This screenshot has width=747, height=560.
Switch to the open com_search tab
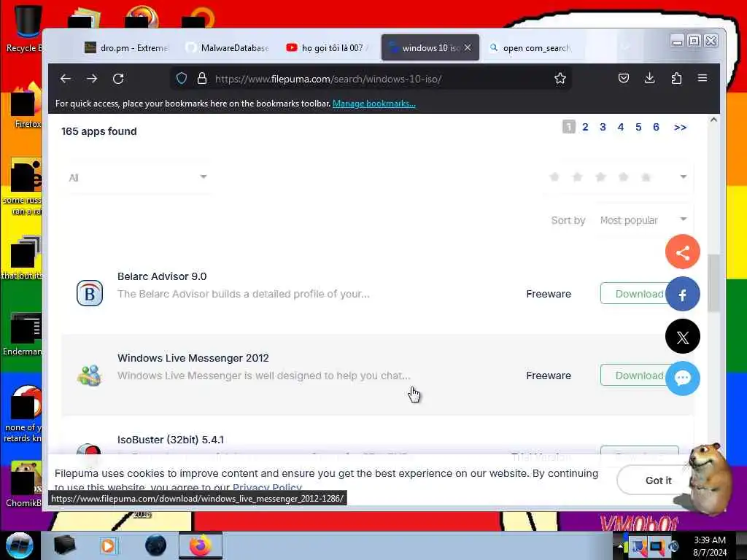coord(530,47)
